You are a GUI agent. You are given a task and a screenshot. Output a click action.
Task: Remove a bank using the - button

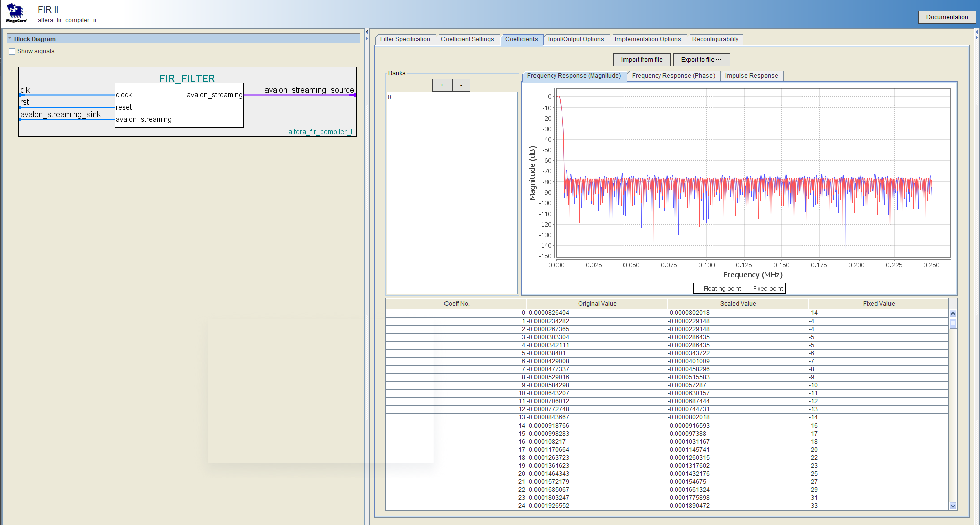pyautogui.click(x=461, y=85)
